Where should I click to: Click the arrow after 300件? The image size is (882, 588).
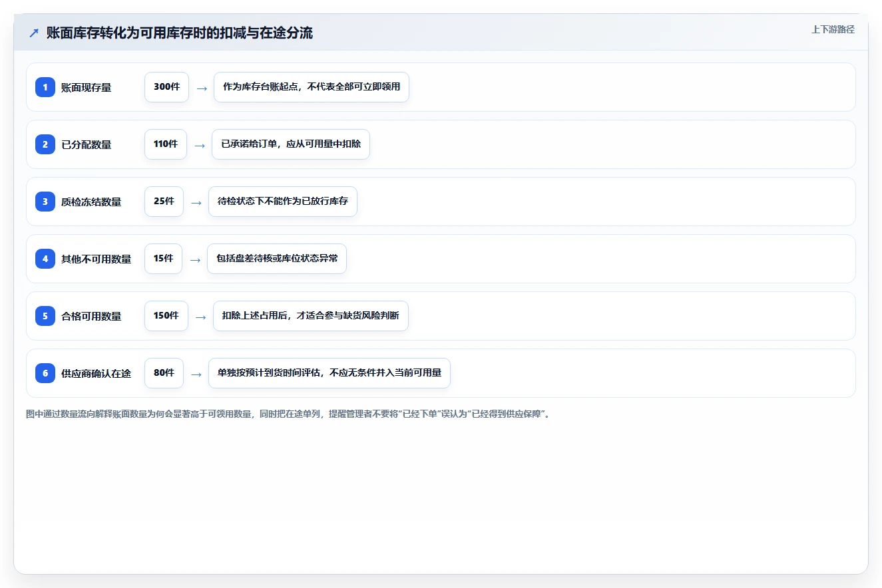click(202, 88)
